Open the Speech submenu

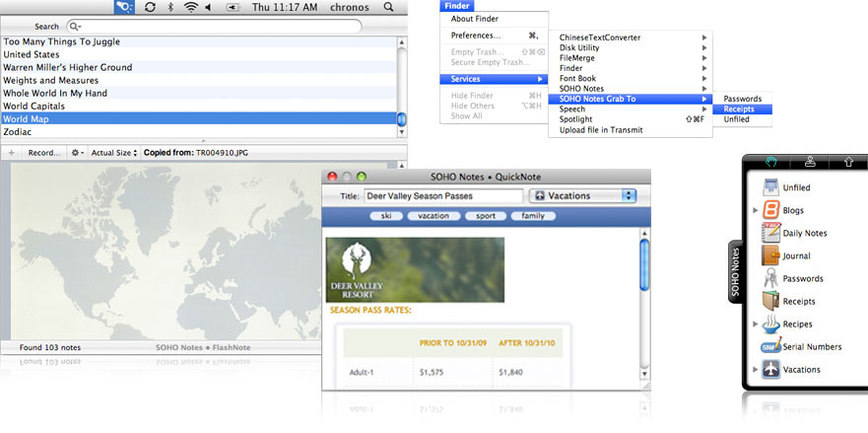point(630,109)
